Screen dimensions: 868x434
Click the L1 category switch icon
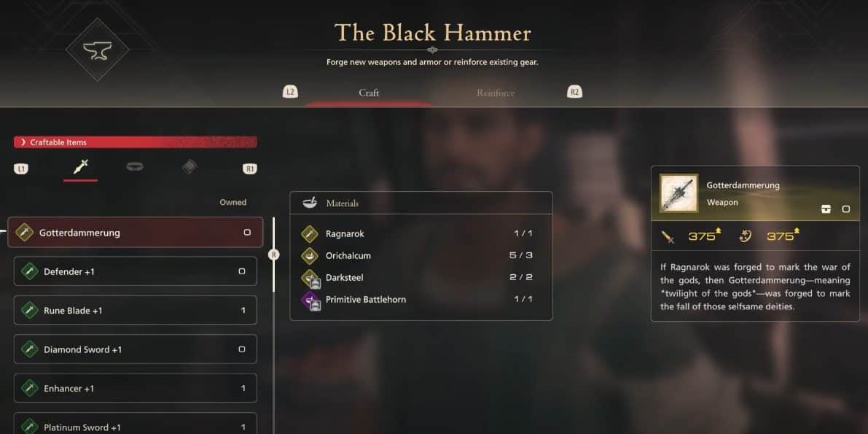click(x=21, y=169)
